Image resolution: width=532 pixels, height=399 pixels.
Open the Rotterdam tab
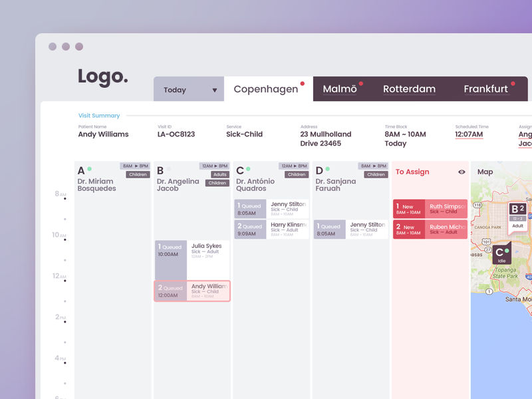coord(409,89)
